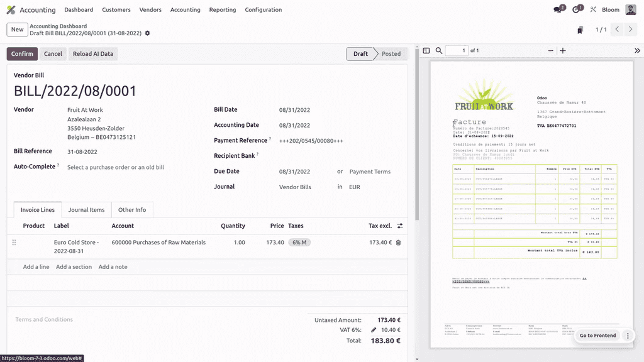Screen dimensions: 644x362
Task: Delete the Euro Cold Store invoice line
Action: click(398, 243)
